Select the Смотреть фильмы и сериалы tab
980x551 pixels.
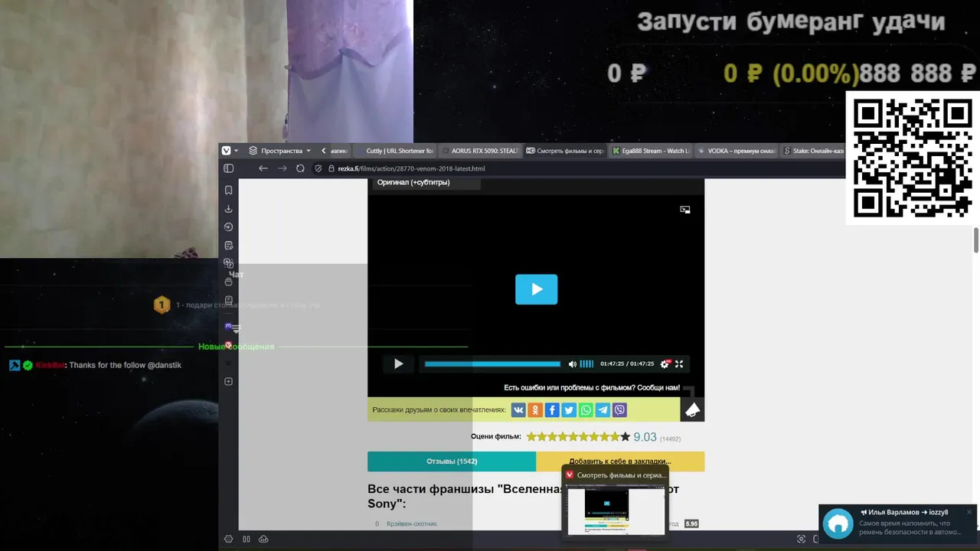click(x=565, y=151)
